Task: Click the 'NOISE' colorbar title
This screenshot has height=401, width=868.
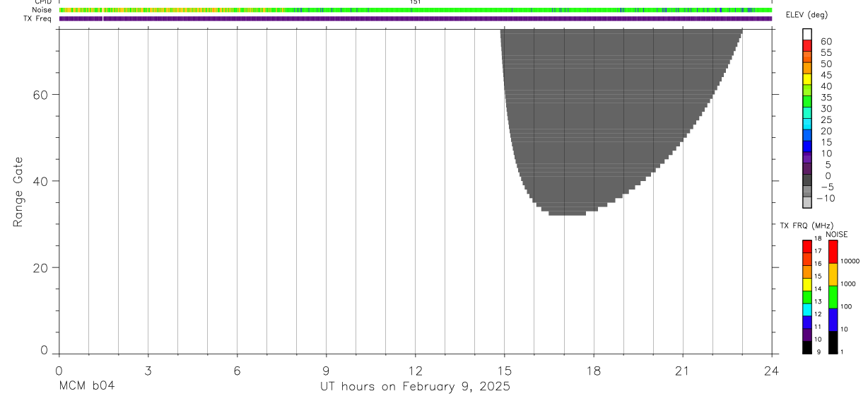Action: [x=837, y=234]
